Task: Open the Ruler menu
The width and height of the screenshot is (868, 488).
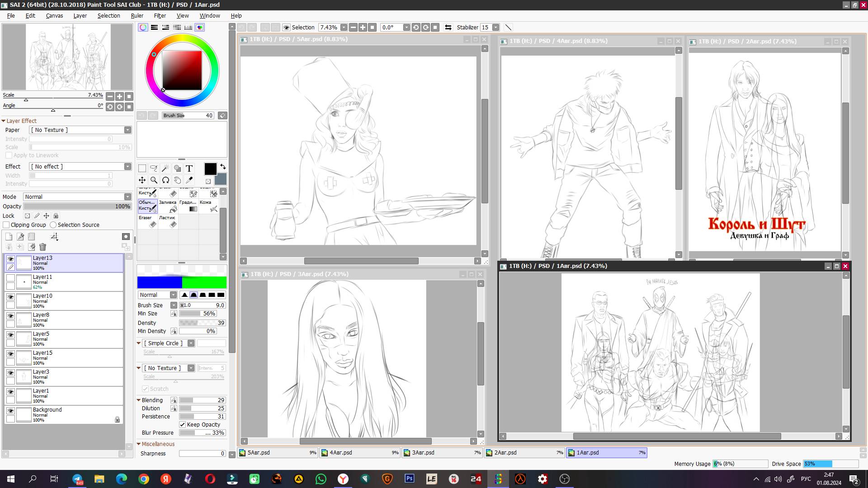Action: (137, 15)
